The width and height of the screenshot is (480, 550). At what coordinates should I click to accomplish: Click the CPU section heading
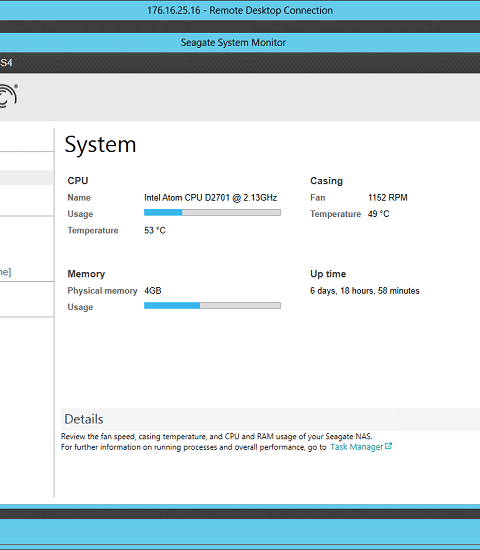pos(78,181)
